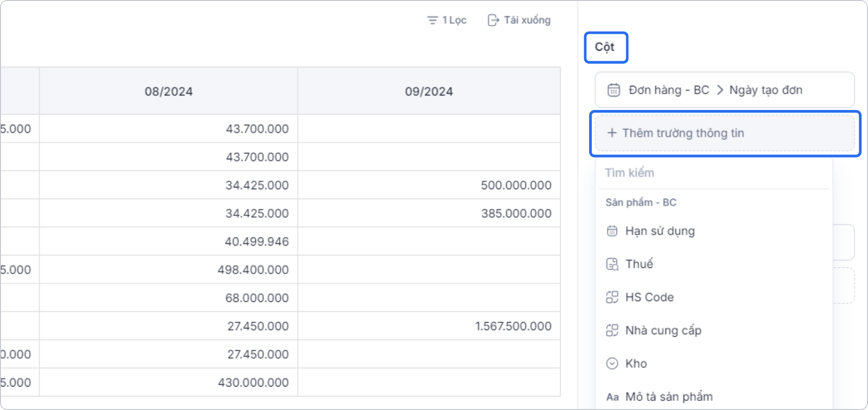The image size is (868, 410).
Task: Choose HS Code in the field list
Action: tap(714, 297)
